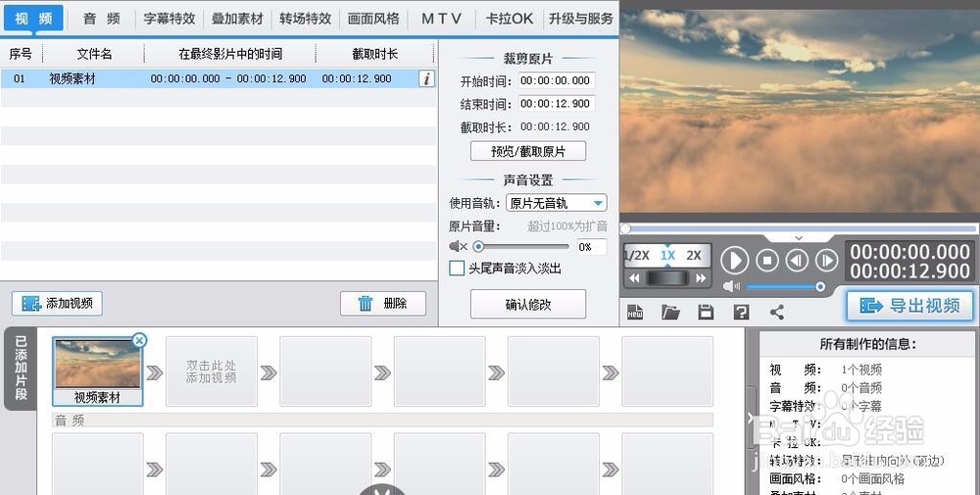
Task: Click the 文件名 column header
Action: [94, 54]
